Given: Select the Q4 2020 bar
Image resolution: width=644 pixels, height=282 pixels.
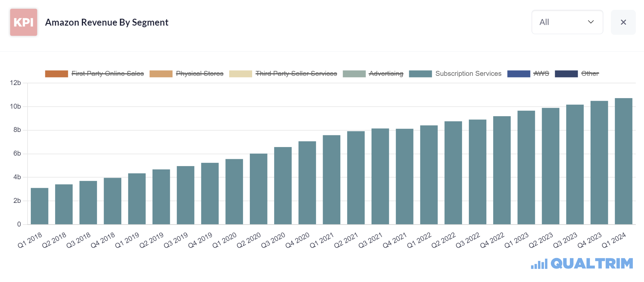Looking at the screenshot, I should [307, 183].
